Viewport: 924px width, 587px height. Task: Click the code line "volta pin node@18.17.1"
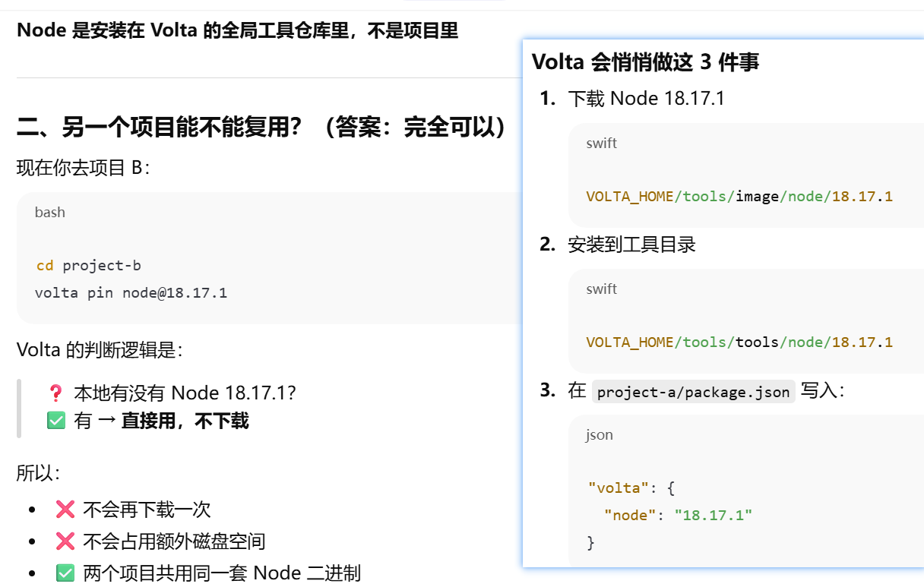pyautogui.click(x=131, y=292)
